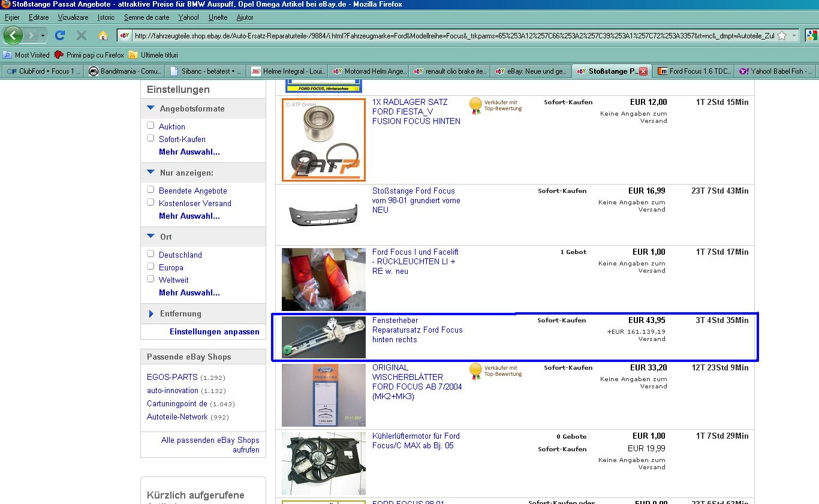The width and height of the screenshot is (819, 504).
Task: Click the Einstellungen anpassen link
Action: tap(214, 331)
